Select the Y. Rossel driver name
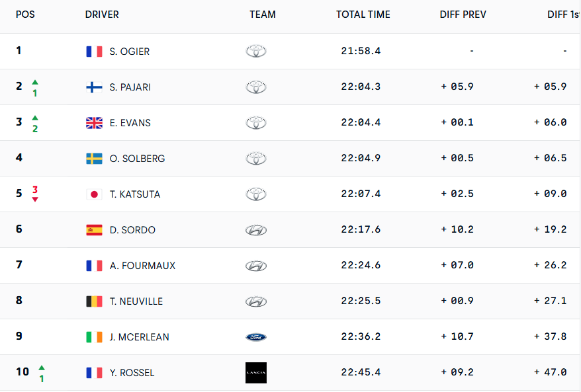This screenshot has height=392, width=581. point(132,373)
